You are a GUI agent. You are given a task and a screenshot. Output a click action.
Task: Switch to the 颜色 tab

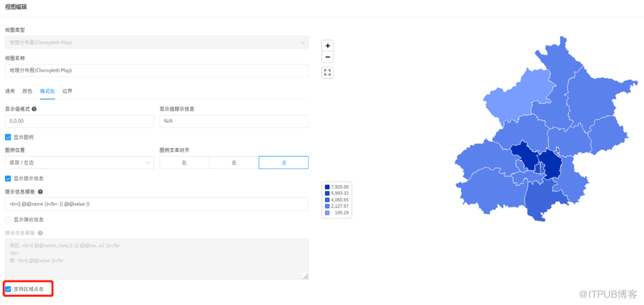click(27, 91)
